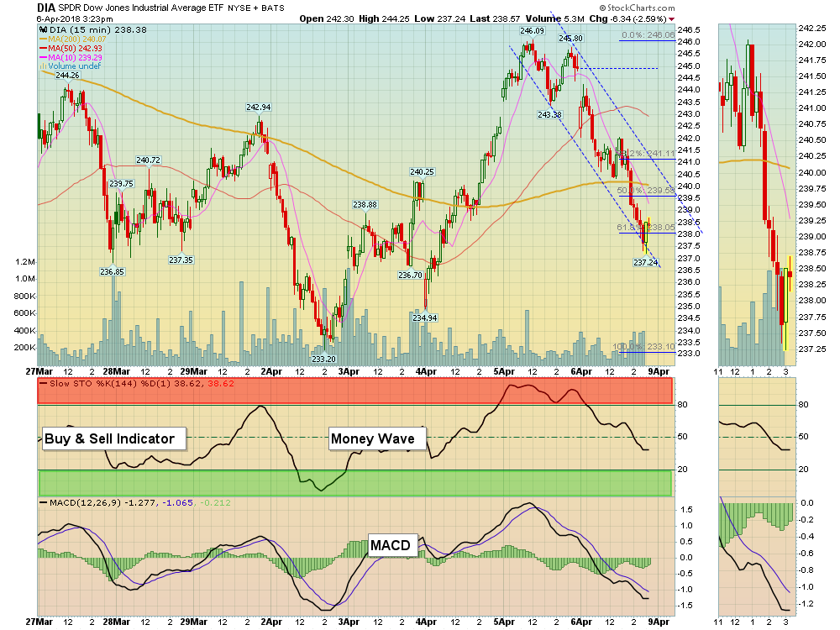Click the 400K volume axis label
The height and width of the screenshot is (630, 840).
pos(24,330)
